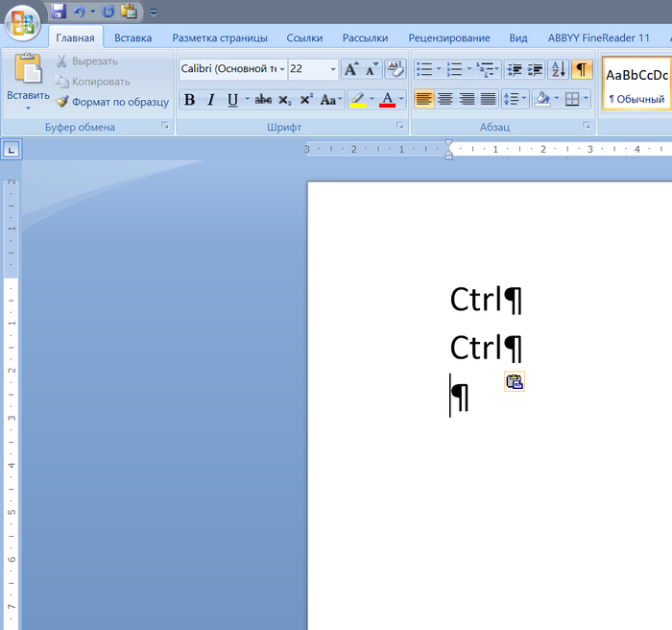Viewport: 672px width, 630px height.
Task: Click tab stop selector on ruler corner
Action: point(12,150)
